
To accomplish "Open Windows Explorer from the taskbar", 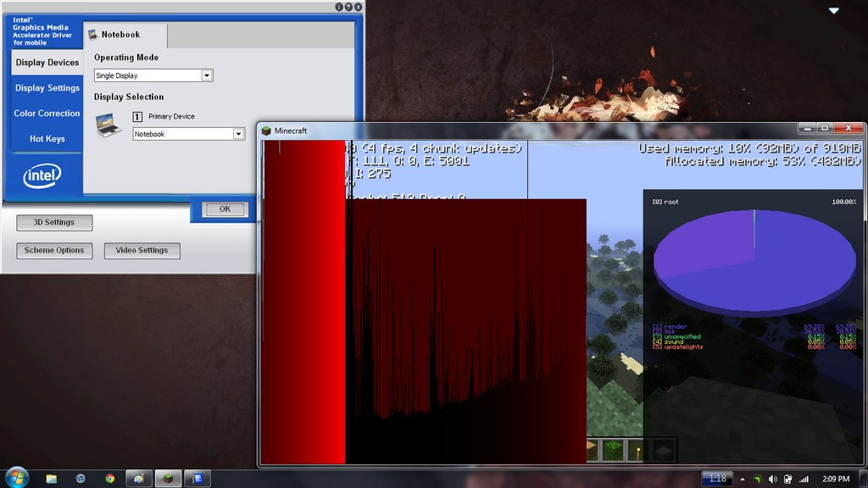I will (51, 479).
